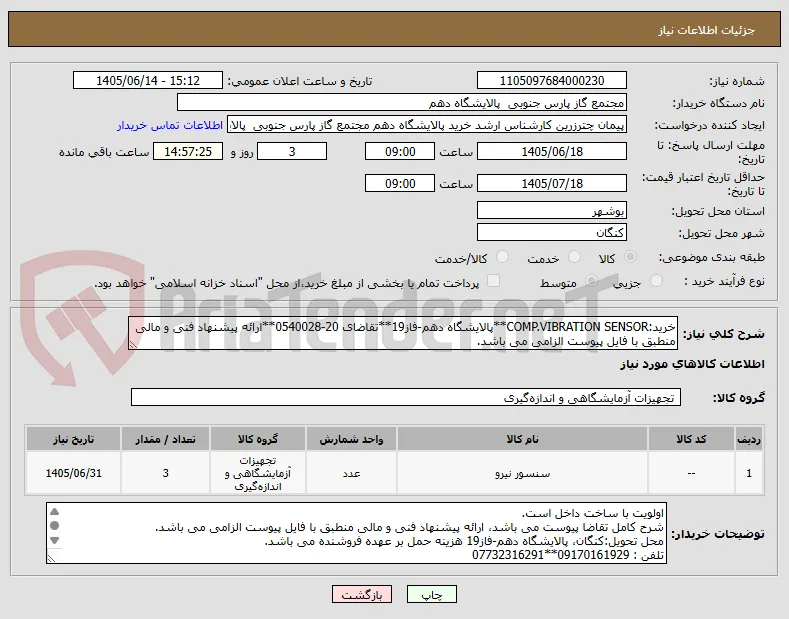This screenshot has width=789, height=619.
Task: Select the کالا/خدمت radio button
Action: pyautogui.click(x=502, y=257)
